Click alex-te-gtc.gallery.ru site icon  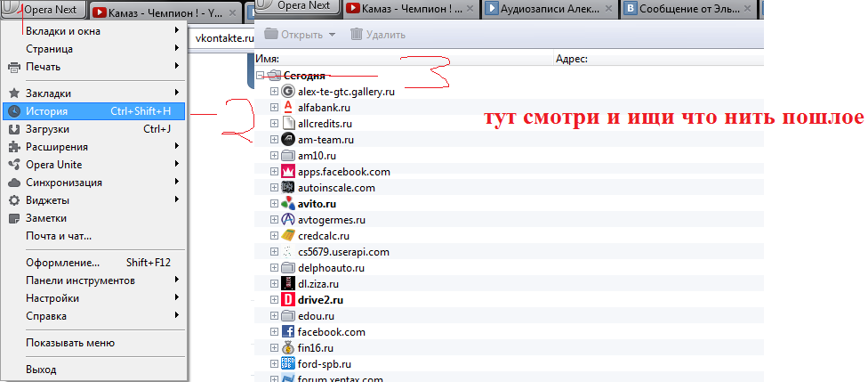pos(288,92)
